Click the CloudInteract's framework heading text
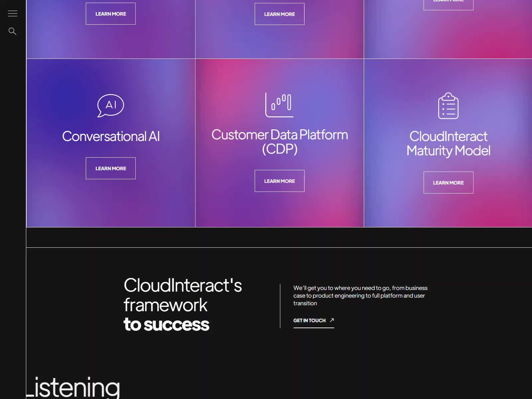532x399 pixels. point(182,295)
